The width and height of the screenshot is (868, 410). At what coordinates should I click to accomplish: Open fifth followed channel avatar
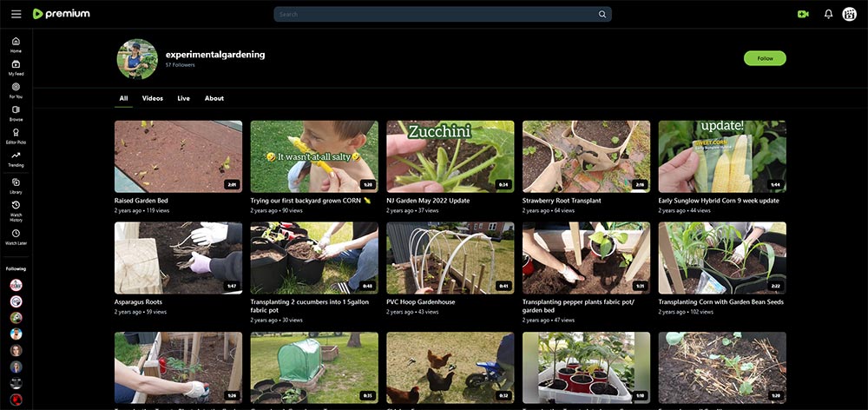click(16, 350)
